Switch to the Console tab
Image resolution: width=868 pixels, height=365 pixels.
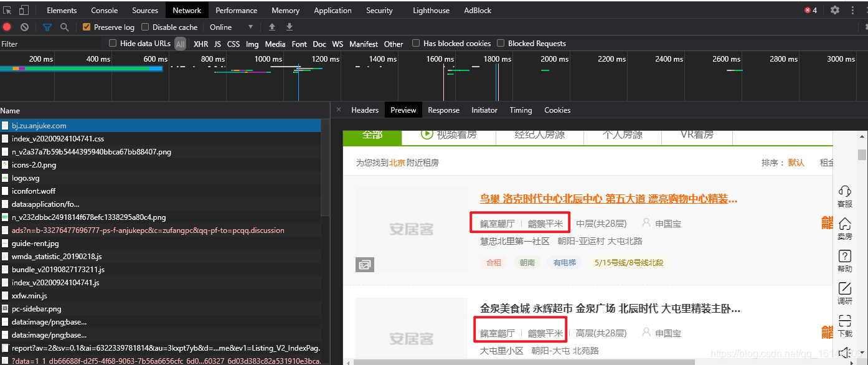[x=104, y=10]
